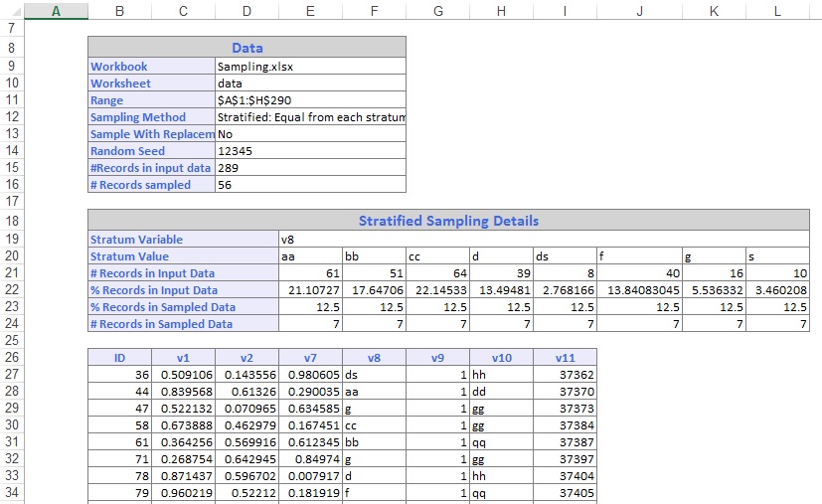Select the Stratified Sampling Details heading
The width and height of the screenshot is (822, 504).
pos(447,221)
